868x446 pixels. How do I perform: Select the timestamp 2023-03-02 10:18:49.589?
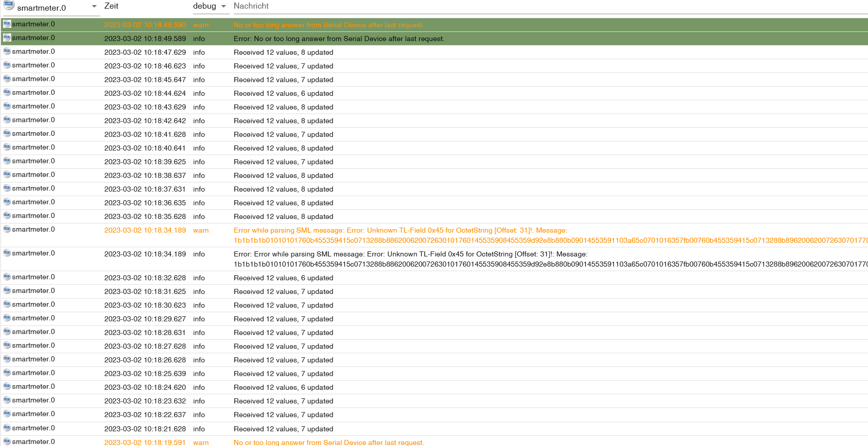[x=145, y=39]
